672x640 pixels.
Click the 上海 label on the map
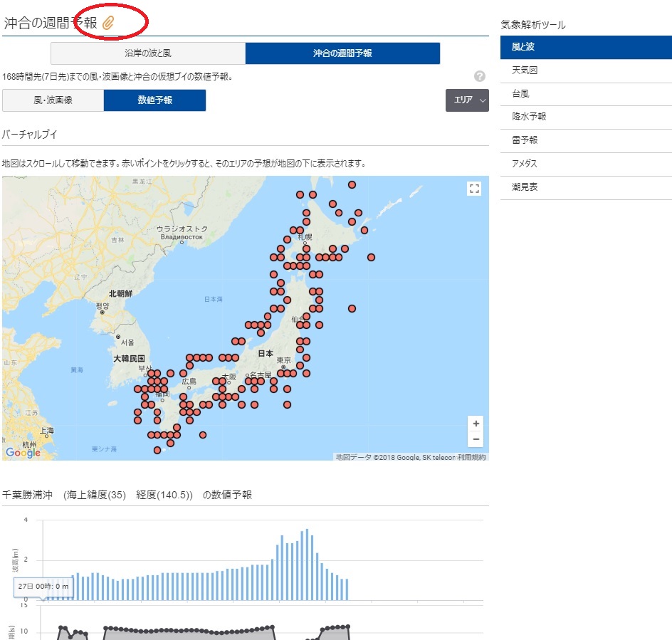click(x=47, y=431)
